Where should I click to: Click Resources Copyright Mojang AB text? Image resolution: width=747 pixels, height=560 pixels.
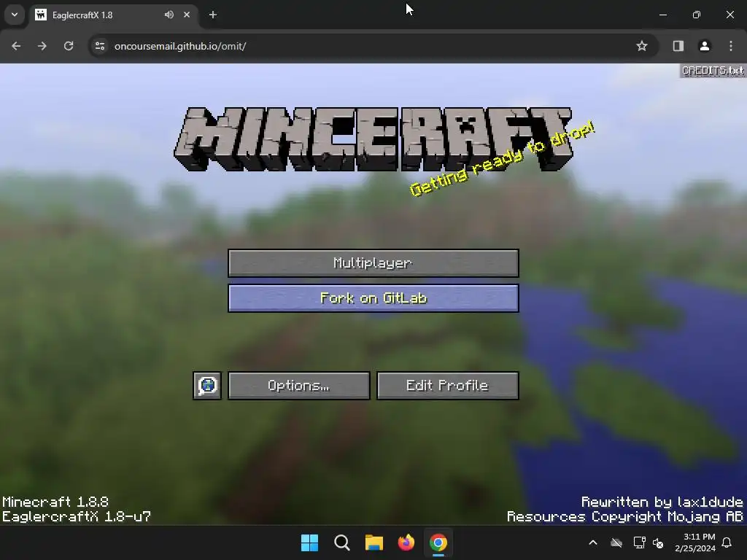click(624, 517)
